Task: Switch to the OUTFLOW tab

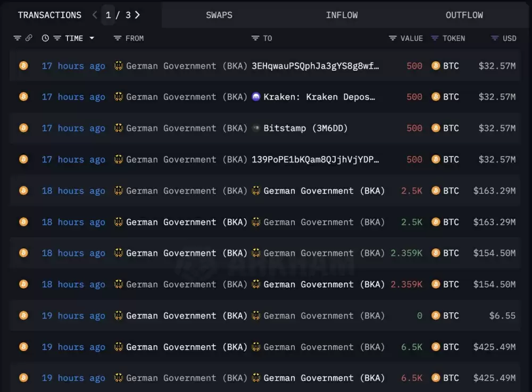Action: point(464,15)
